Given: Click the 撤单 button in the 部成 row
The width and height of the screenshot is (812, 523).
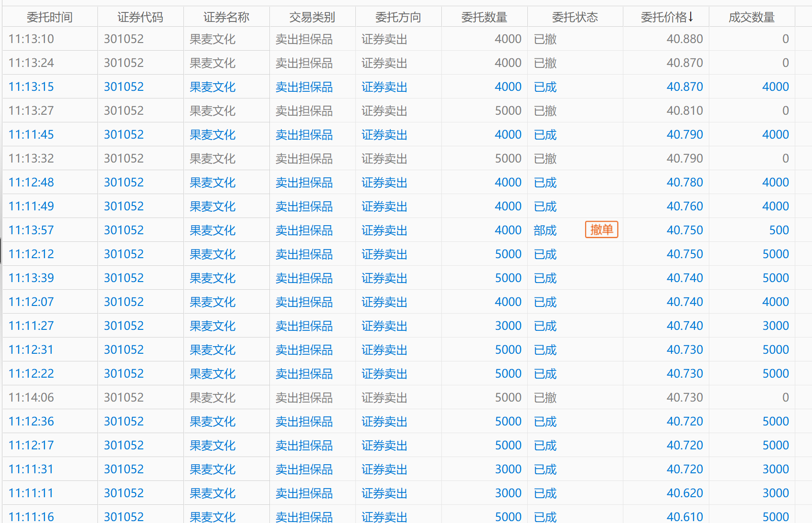Looking at the screenshot, I should (x=601, y=230).
